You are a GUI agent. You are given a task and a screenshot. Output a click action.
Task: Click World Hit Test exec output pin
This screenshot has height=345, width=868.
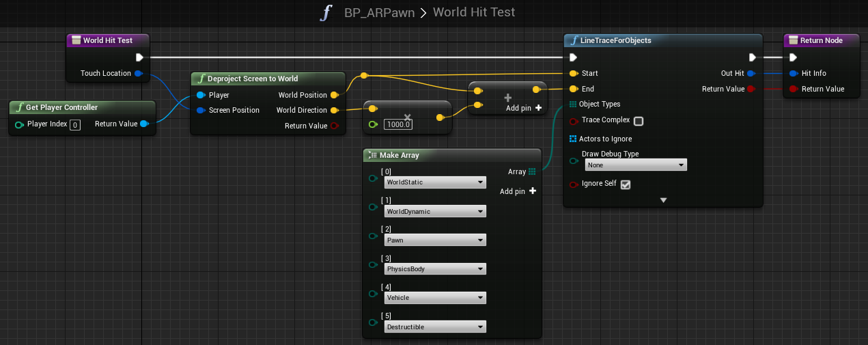point(139,57)
